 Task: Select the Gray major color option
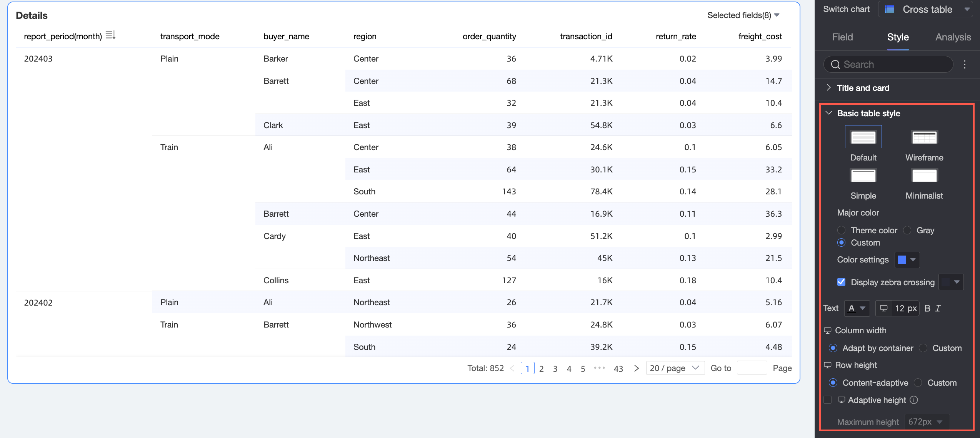coord(907,230)
